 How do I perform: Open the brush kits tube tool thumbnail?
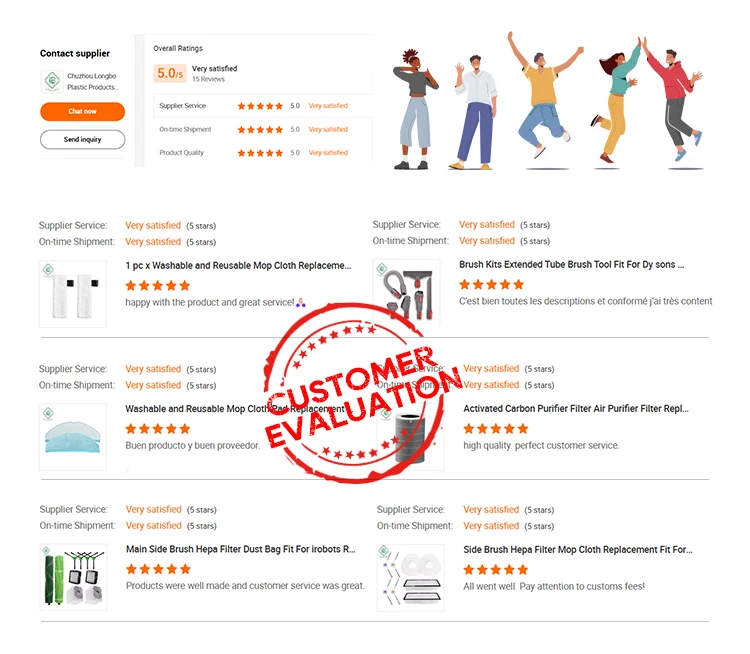[406, 292]
